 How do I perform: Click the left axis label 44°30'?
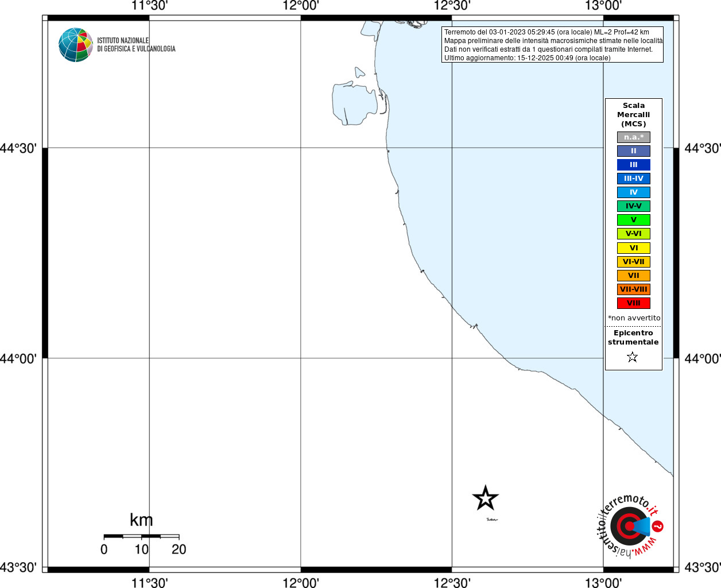point(18,148)
